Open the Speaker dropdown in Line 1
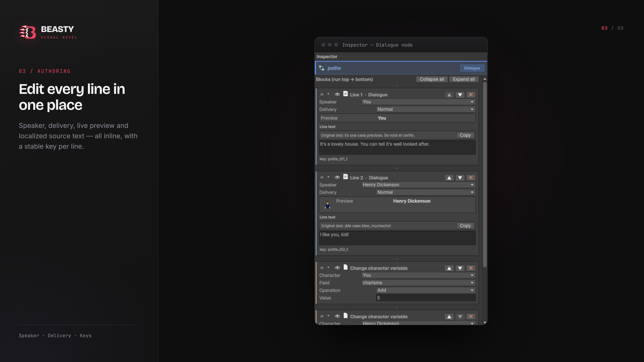The image size is (644, 362). click(x=419, y=102)
